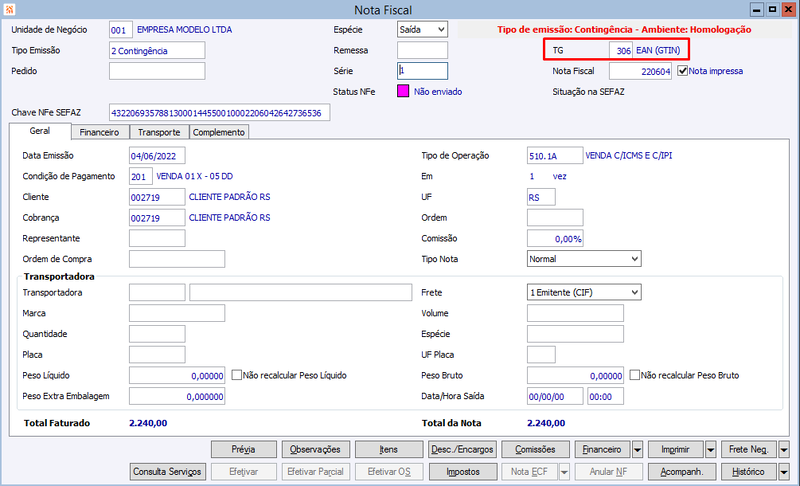
Task: Click the application icon in the title bar
Action: pos(9,9)
